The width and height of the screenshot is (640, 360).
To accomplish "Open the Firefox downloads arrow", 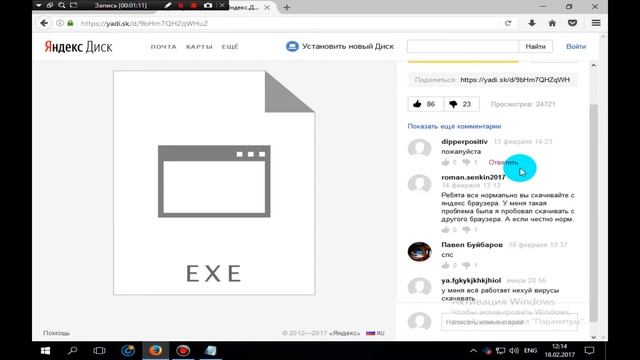I will [x=531, y=23].
